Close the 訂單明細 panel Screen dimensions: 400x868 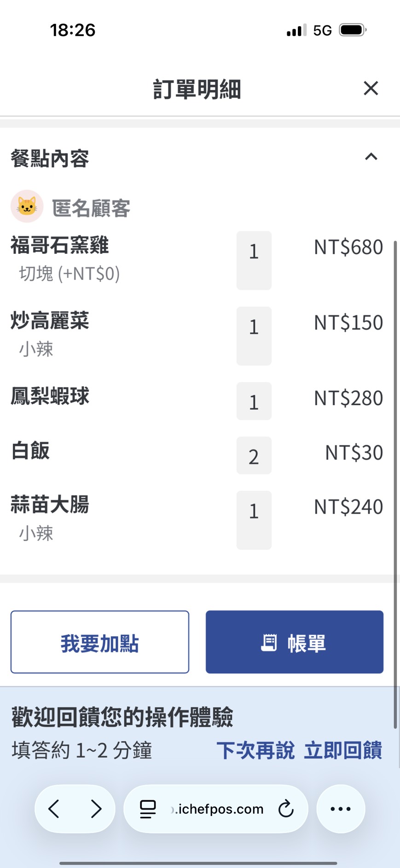pos(371,88)
